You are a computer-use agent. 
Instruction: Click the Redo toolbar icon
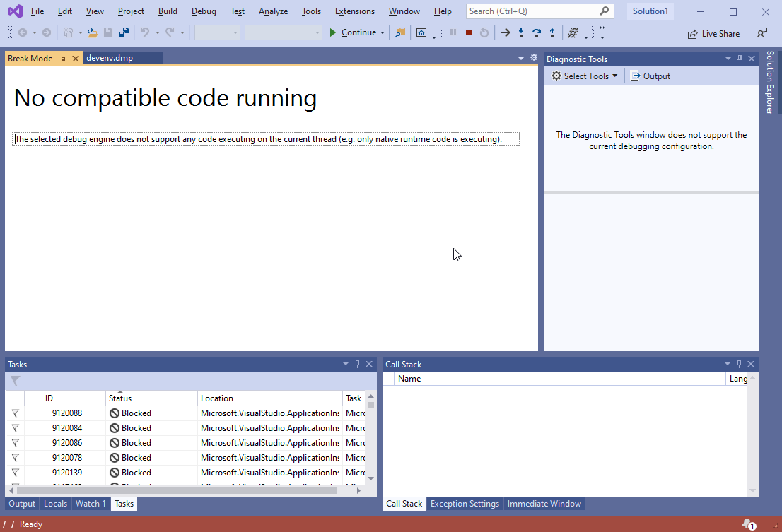click(x=170, y=33)
